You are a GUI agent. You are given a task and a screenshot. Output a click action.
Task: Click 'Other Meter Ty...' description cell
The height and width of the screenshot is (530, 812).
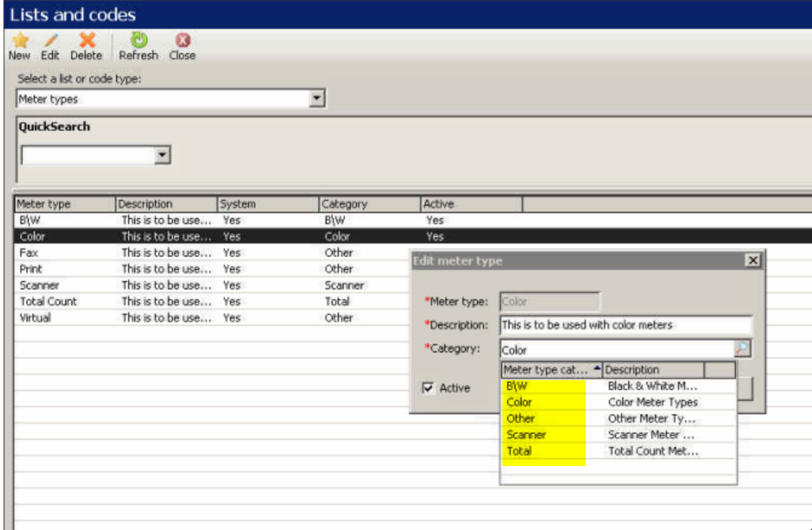pyautogui.click(x=652, y=418)
